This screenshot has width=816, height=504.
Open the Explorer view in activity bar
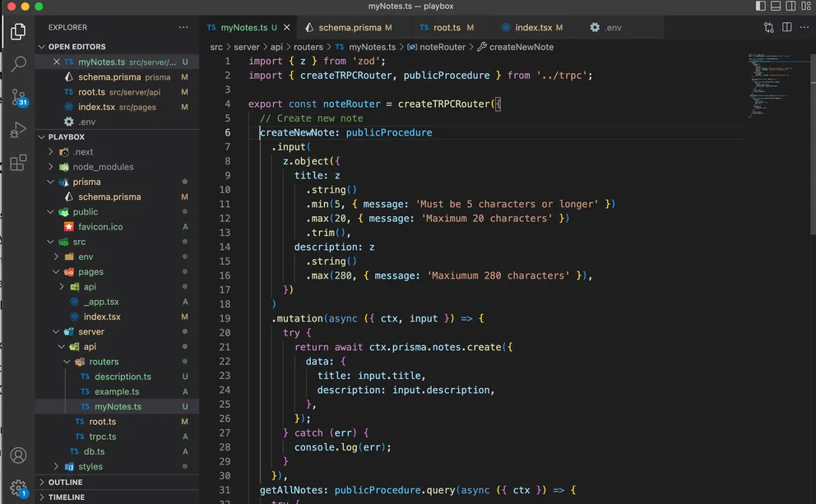tap(18, 31)
